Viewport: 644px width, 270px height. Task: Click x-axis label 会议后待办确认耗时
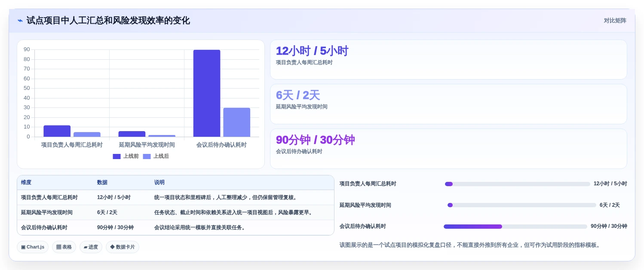[221, 145]
